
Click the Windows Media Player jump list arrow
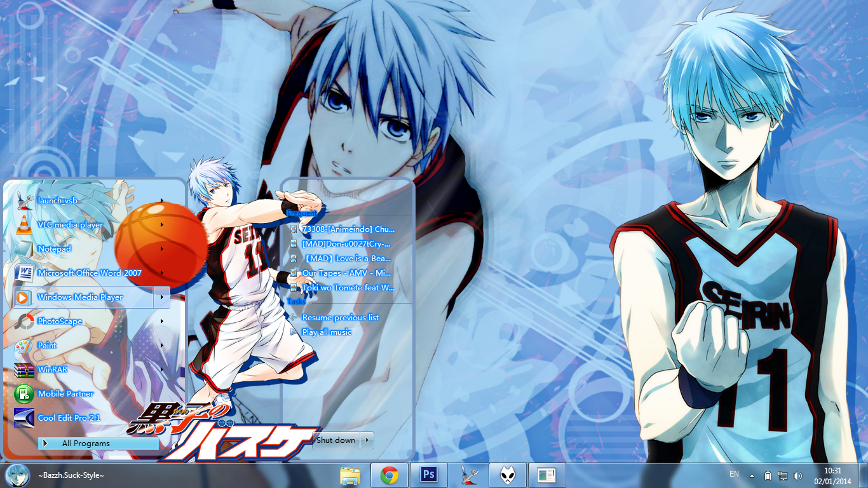pyautogui.click(x=162, y=297)
